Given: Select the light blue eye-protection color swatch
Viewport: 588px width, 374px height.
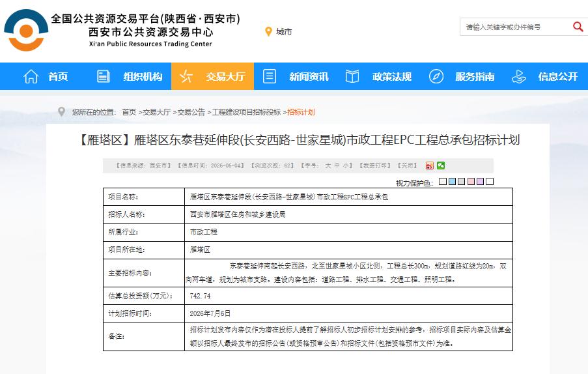Looking at the screenshot, I should [453, 182].
